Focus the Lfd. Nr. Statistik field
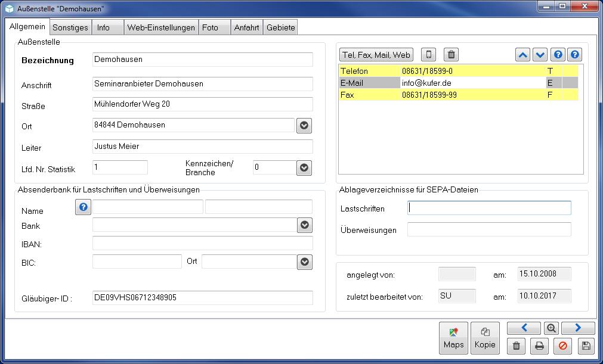Image resolution: width=603 pixels, height=364 pixels. pos(120,167)
